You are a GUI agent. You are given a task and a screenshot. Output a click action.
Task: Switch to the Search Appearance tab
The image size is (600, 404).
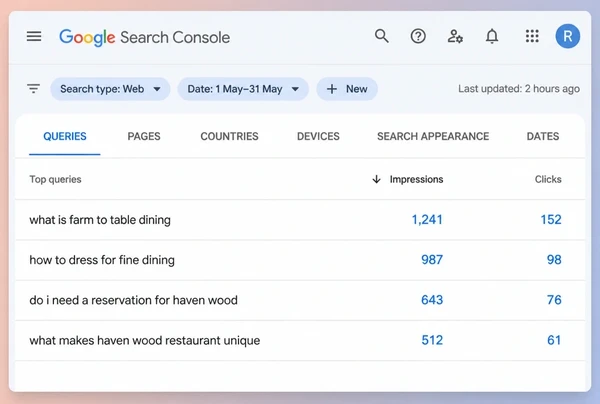(433, 136)
